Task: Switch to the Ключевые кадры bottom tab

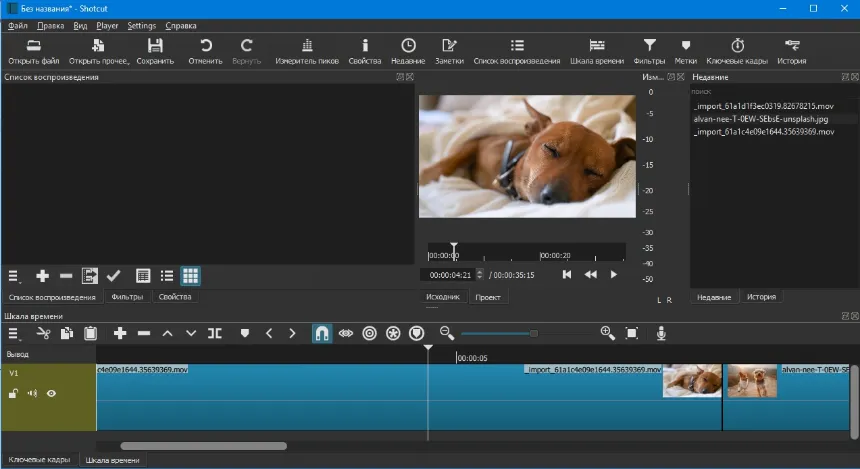Action: pyautogui.click(x=39, y=460)
